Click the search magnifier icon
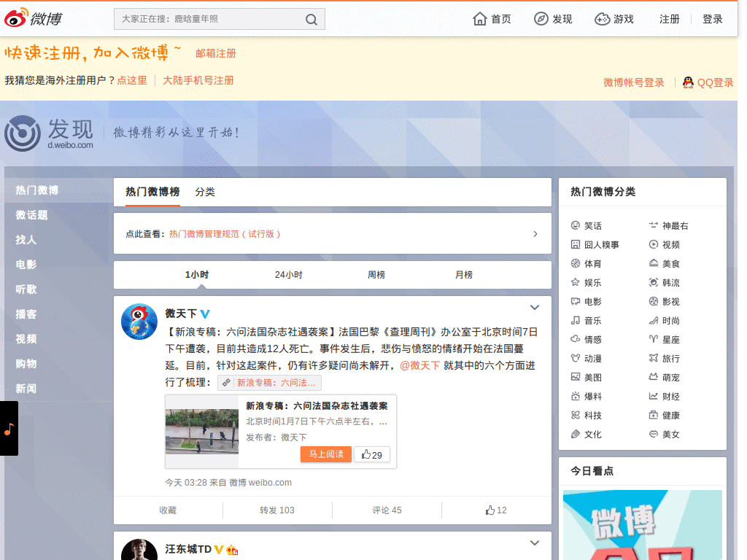 click(311, 20)
